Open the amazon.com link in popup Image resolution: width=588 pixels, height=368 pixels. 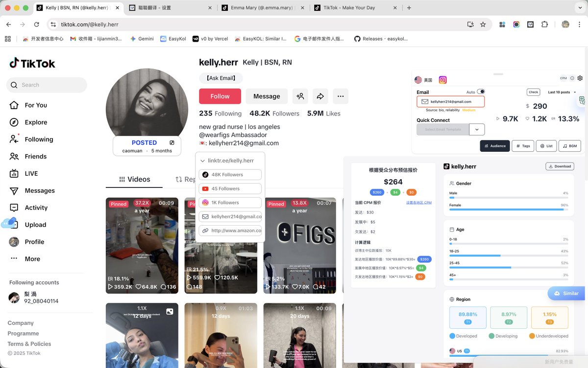(x=230, y=230)
